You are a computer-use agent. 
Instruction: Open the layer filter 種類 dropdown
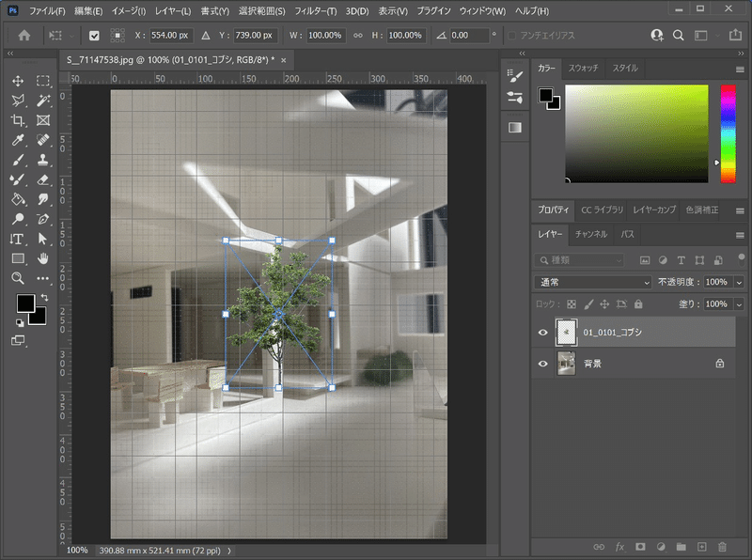pyautogui.click(x=579, y=260)
